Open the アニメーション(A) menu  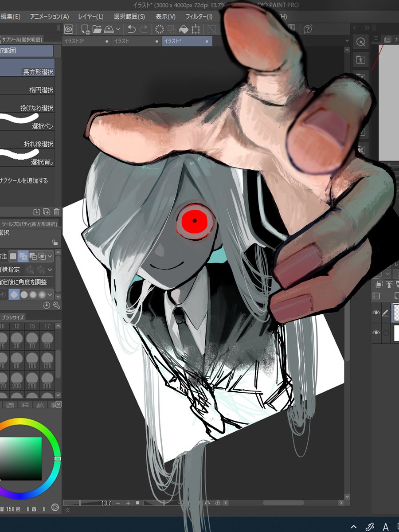pos(49,16)
